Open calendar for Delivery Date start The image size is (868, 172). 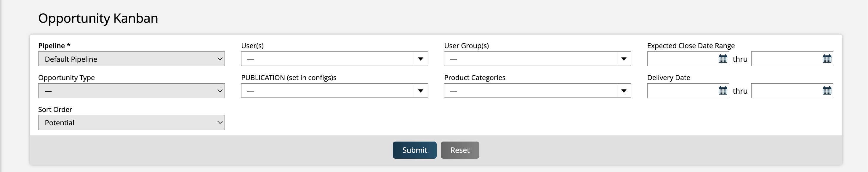tap(723, 91)
